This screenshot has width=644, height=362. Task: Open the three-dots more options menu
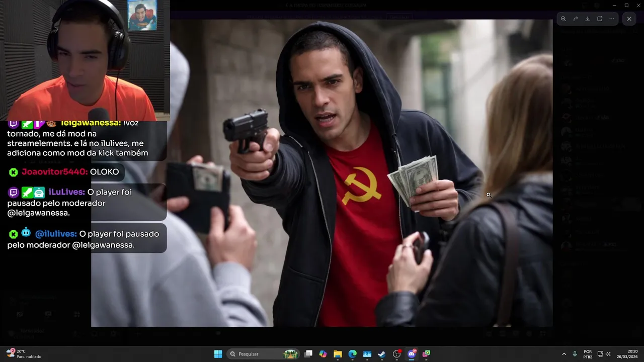612,19
